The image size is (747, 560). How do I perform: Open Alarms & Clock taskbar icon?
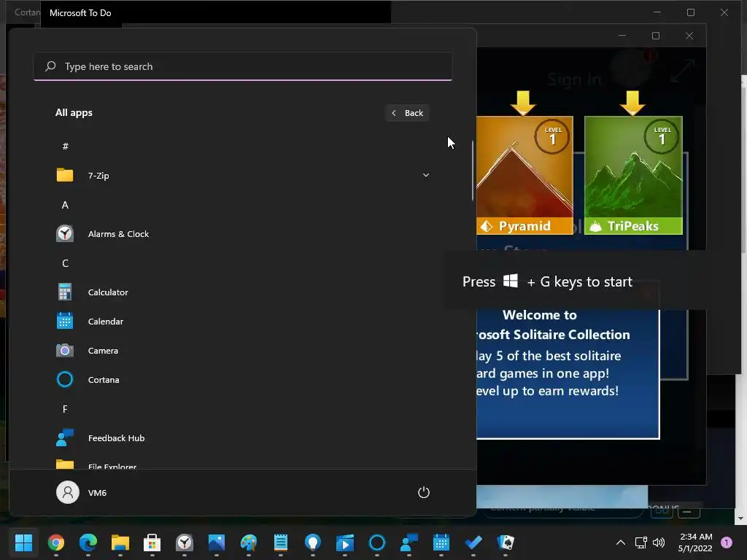(x=185, y=542)
